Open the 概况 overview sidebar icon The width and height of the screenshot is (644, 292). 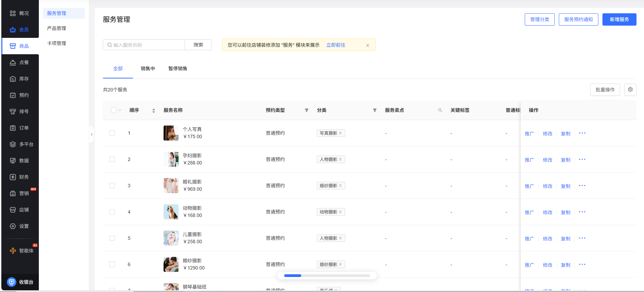13,13
